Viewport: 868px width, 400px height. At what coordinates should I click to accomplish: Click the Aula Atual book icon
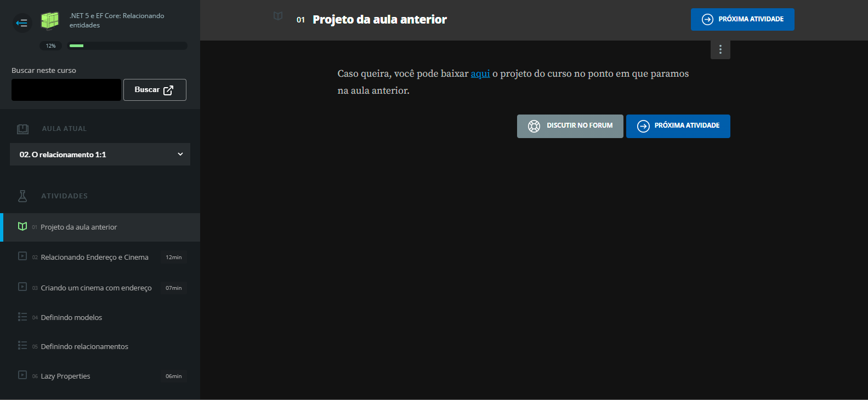pos(22,129)
